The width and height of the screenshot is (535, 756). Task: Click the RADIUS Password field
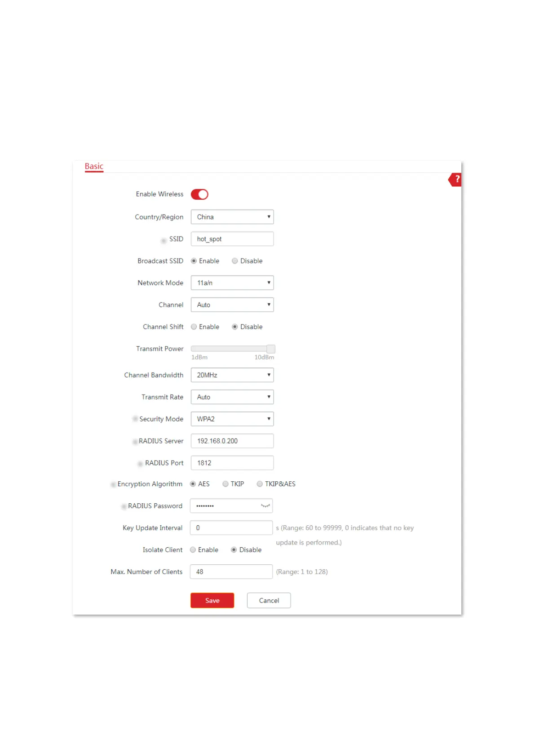231,506
